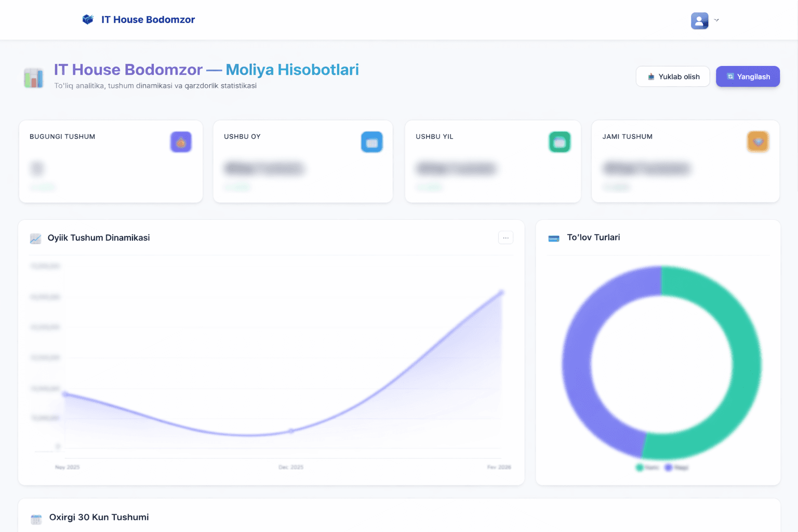Image resolution: width=798 pixels, height=532 pixels.
Task: Toggle the purple legend item under the donut chart
Action: tap(676, 468)
